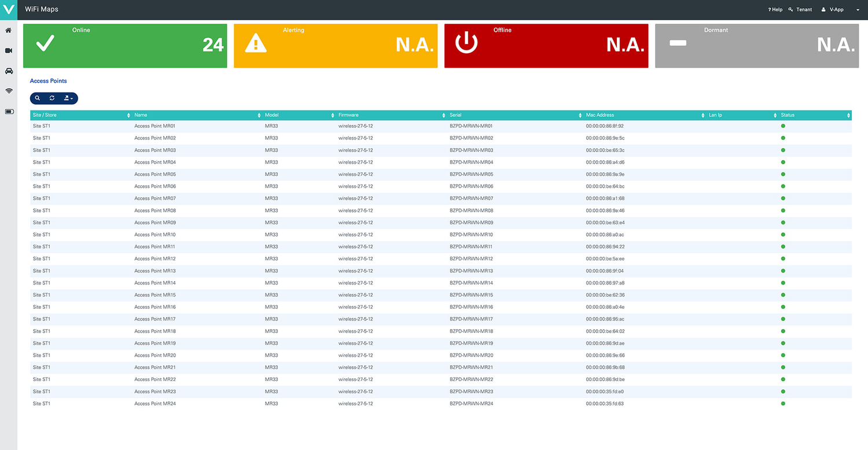Click the search icon above the table
The image size is (868, 450).
(x=38, y=98)
